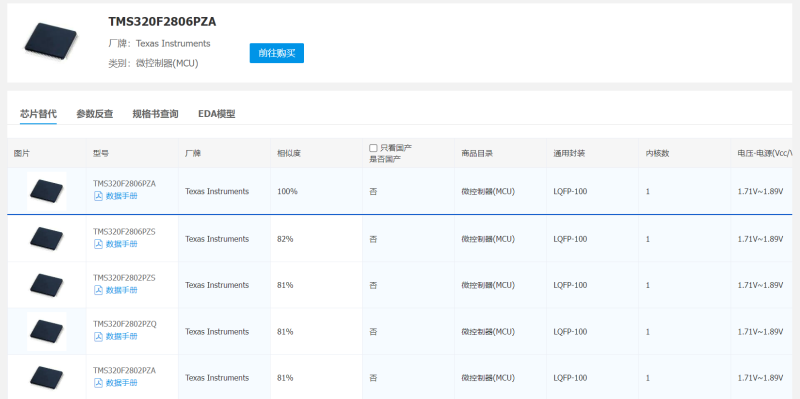The height and width of the screenshot is (399, 800).
Task: Switch to the 规格书查询 tab
Action: pos(156,114)
